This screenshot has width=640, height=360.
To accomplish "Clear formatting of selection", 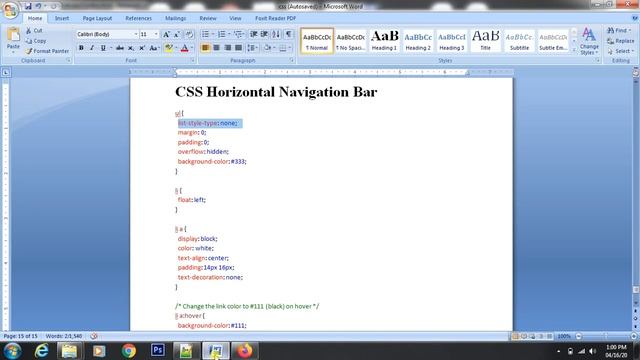I will click(x=189, y=34).
